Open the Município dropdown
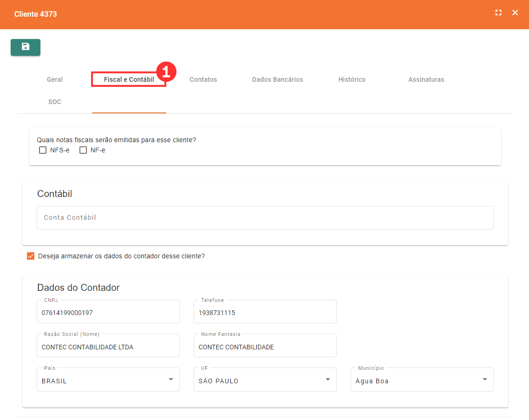Viewport: 529px width, 420px height. (422, 380)
